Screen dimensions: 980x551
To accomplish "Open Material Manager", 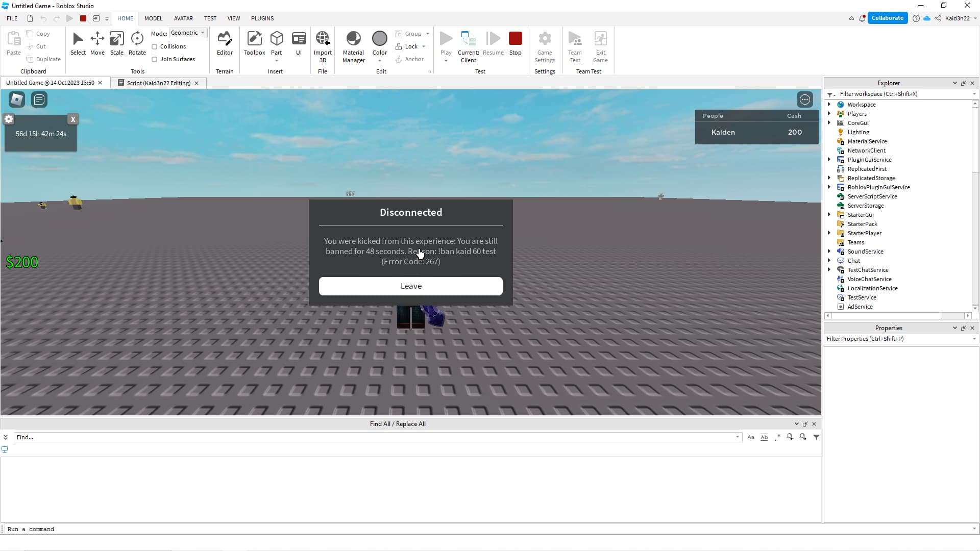I will coord(353,47).
